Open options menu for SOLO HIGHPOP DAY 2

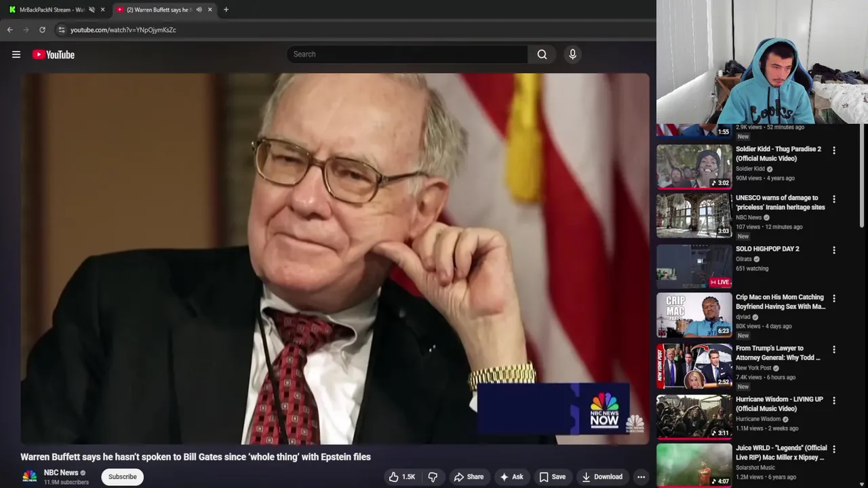click(834, 249)
